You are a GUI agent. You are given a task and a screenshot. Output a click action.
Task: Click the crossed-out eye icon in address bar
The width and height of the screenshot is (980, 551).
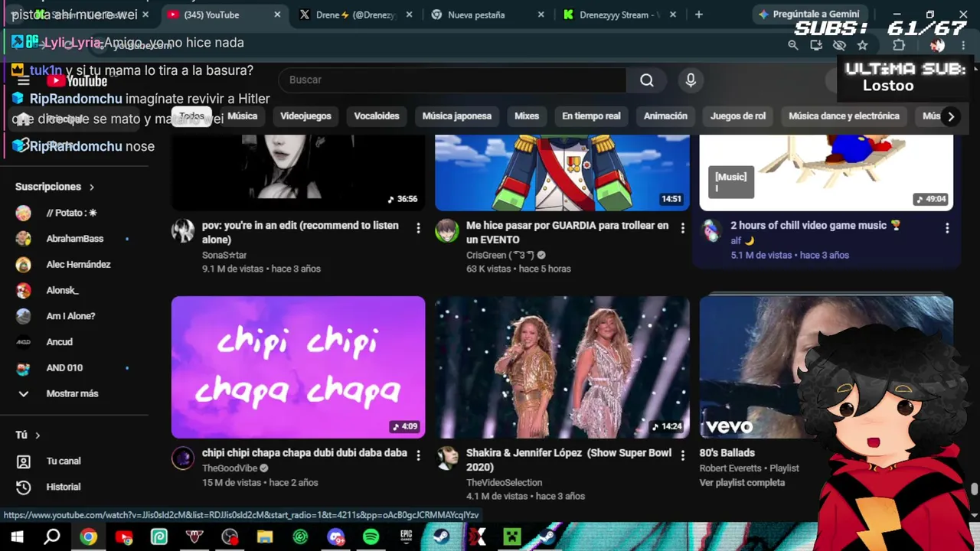pos(839,45)
